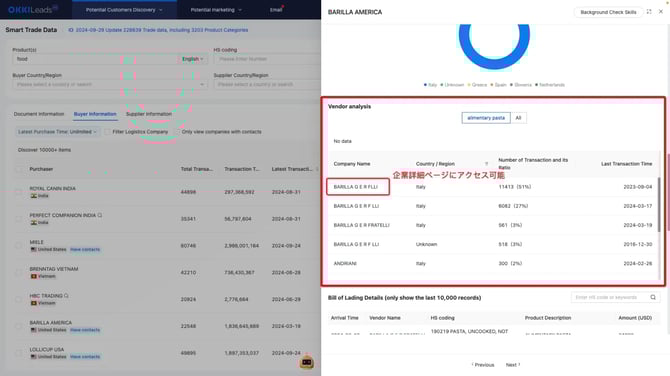Image resolution: width=670 pixels, height=376 pixels.
Task: Select the All vendor filter tab
Action: 518,118
